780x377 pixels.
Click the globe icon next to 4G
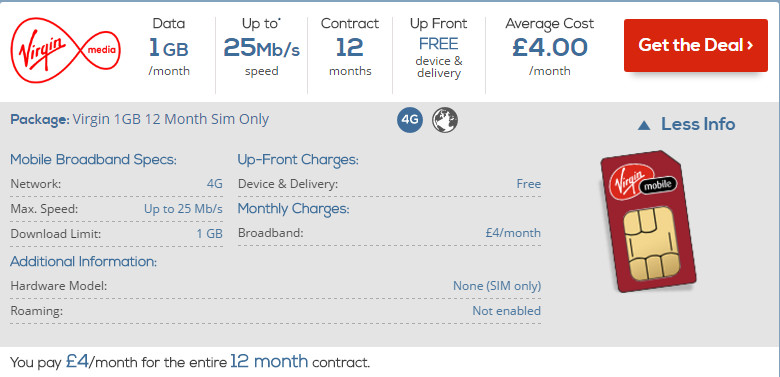[445, 120]
